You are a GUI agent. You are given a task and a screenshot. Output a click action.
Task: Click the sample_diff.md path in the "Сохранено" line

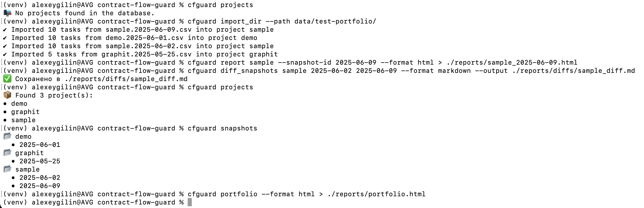click(x=126, y=79)
